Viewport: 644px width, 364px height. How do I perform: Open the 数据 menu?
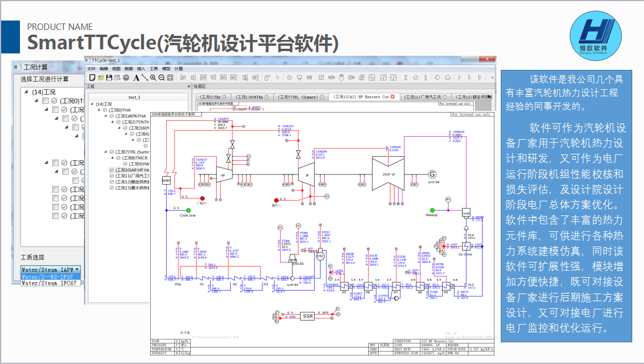click(x=129, y=69)
